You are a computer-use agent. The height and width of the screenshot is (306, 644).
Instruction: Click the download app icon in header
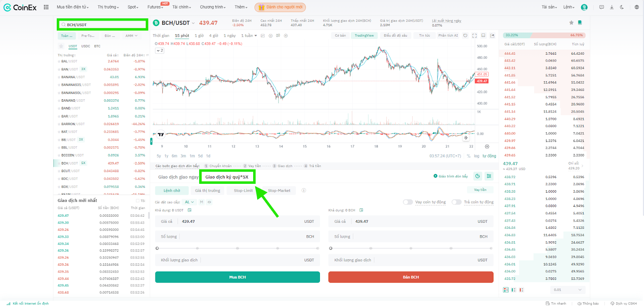coord(612,7)
